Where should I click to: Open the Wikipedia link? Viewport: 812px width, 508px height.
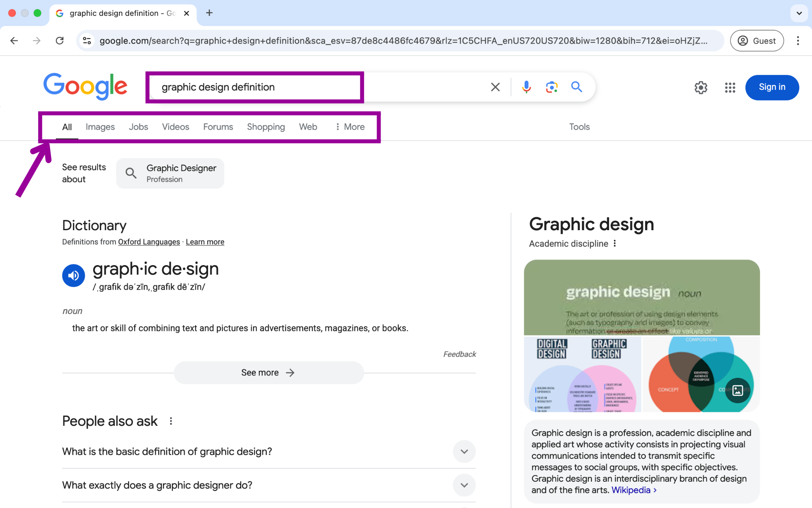(x=634, y=490)
